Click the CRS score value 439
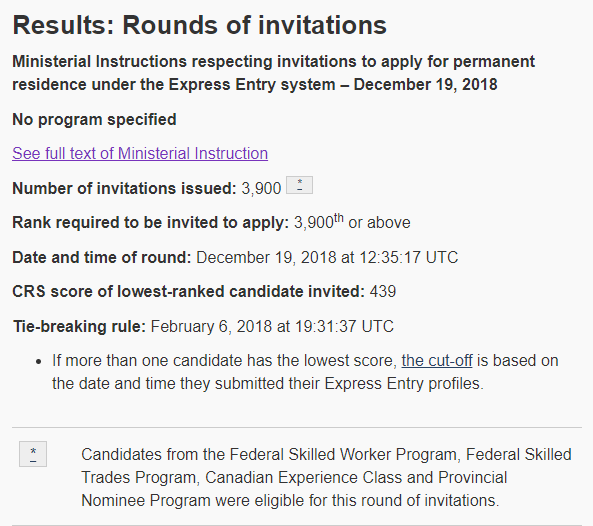The image size is (593, 526). click(x=383, y=292)
